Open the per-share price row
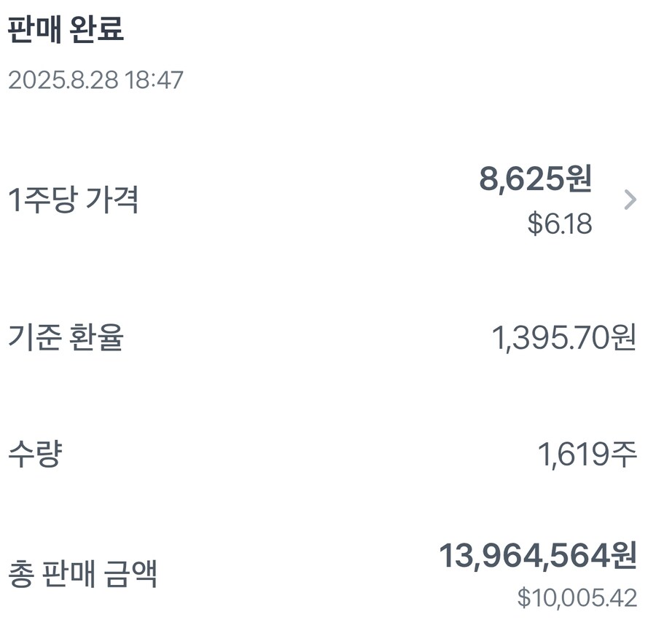This screenshot has width=656, height=644. coord(328,200)
